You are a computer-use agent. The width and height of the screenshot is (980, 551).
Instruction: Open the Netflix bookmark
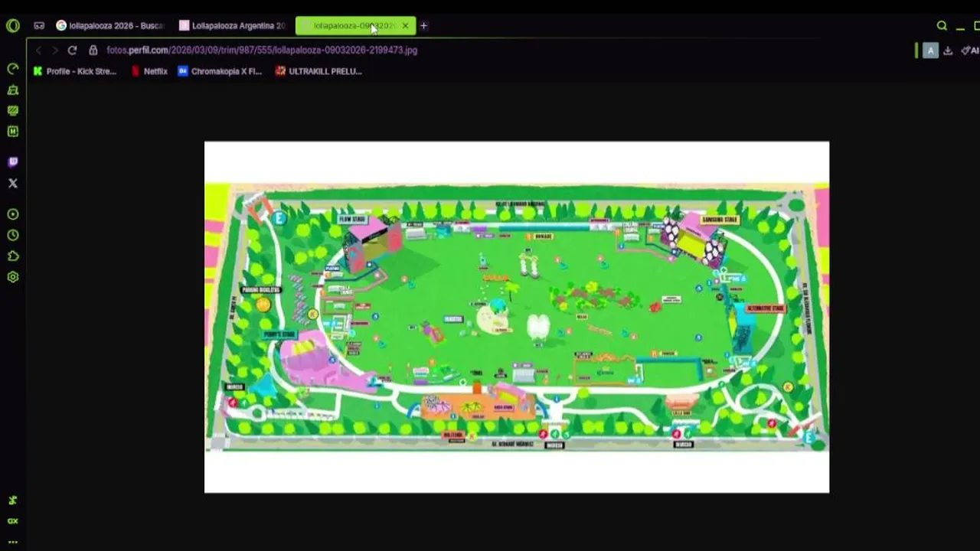click(149, 71)
